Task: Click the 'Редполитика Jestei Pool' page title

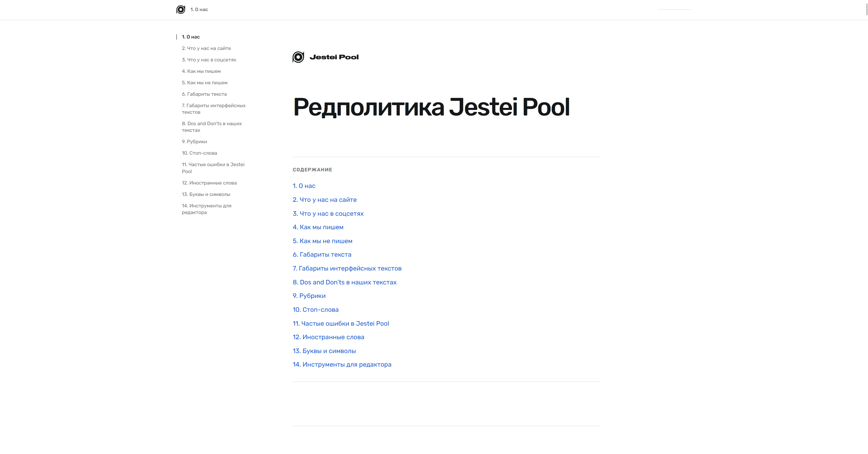Action: [431, 107]
